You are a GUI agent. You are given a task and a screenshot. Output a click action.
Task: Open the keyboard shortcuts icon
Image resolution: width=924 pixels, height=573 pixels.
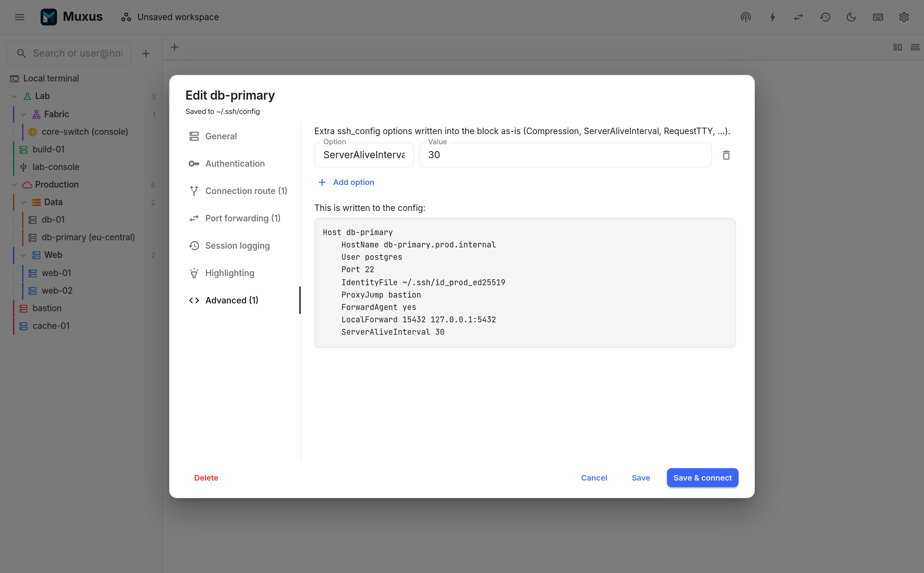878,17
